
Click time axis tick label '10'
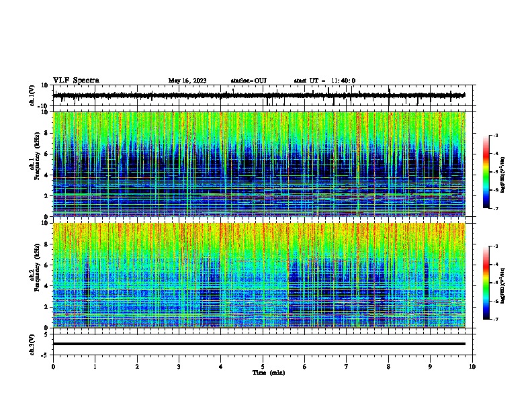tap(472, 367)
